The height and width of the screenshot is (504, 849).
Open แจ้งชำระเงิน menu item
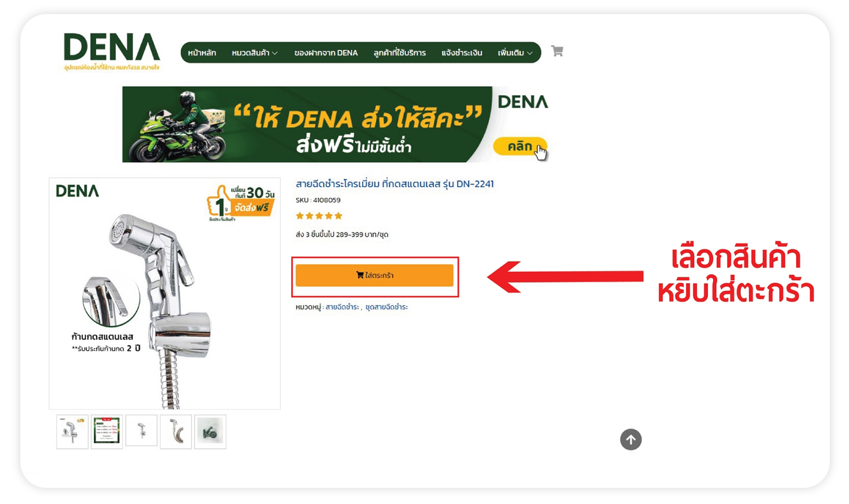click(x=461, y=53)
